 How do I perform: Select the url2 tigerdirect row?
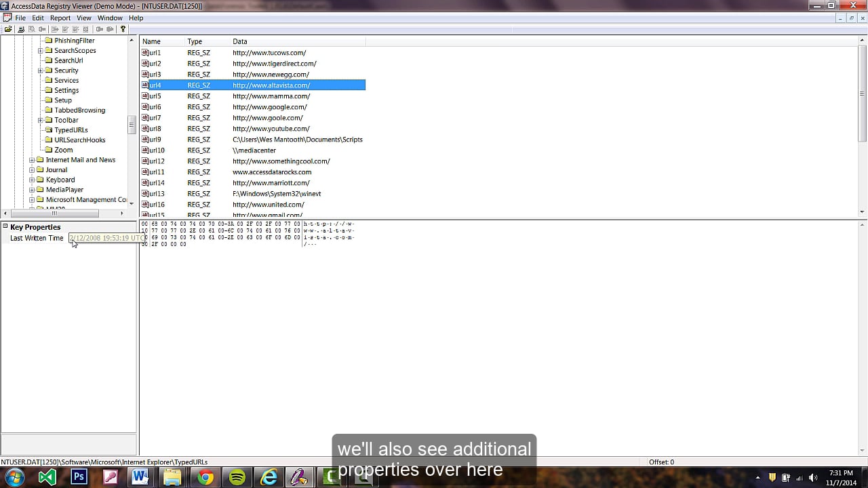pyautogui.click(x=253, y=64)
